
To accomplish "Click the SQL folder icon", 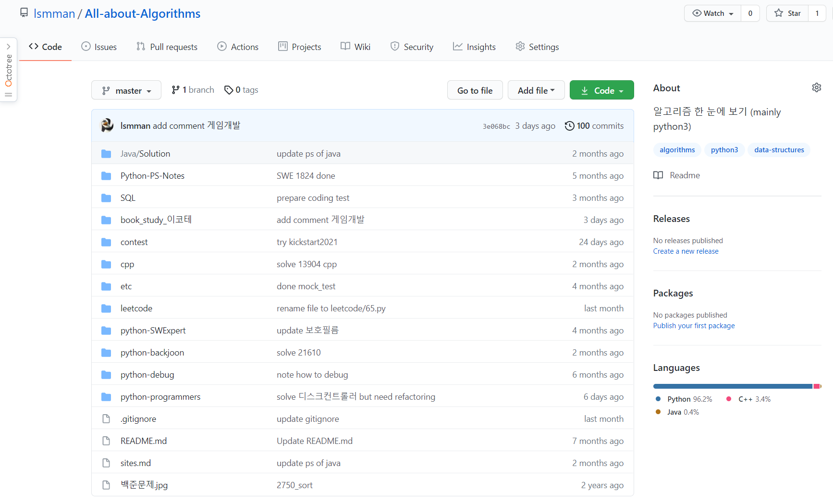I will pos(106,198).
